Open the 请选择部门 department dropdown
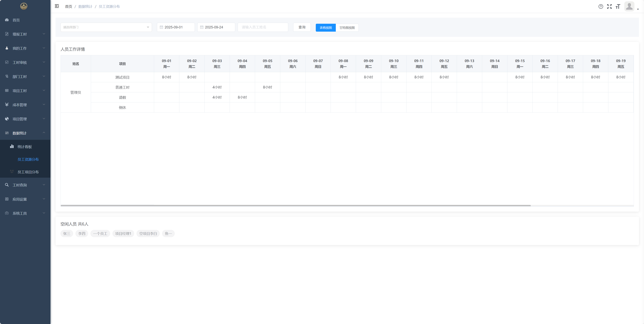Image resolution: width=644 pixels, height=324 pixels. pyautogui.click(x=106, y=27)
